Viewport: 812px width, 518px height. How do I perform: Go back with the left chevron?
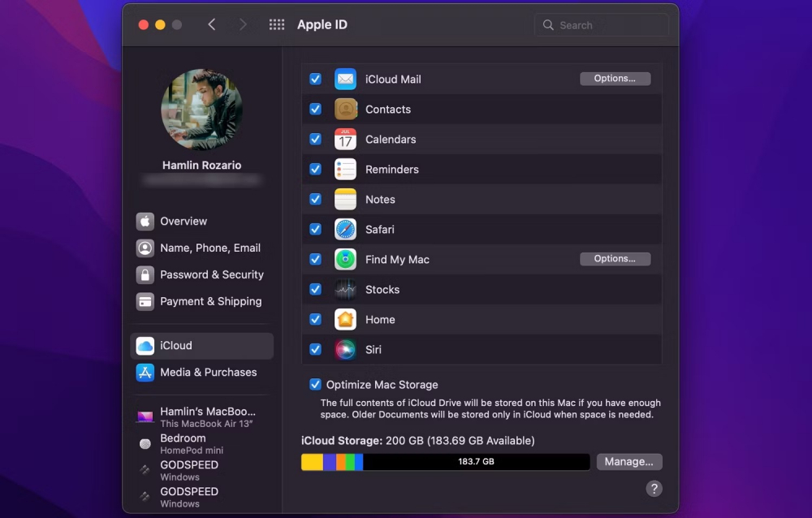(x=212, y=25)
